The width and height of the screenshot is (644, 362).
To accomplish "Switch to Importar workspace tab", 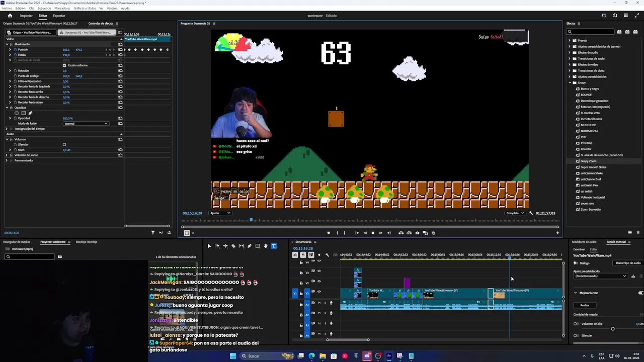I will pos(26,16).
